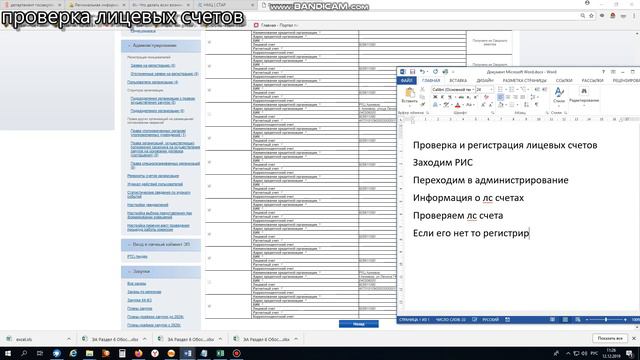
Task: Click РУССКИЙ language indicator in Word
Action: click(491, 320)
